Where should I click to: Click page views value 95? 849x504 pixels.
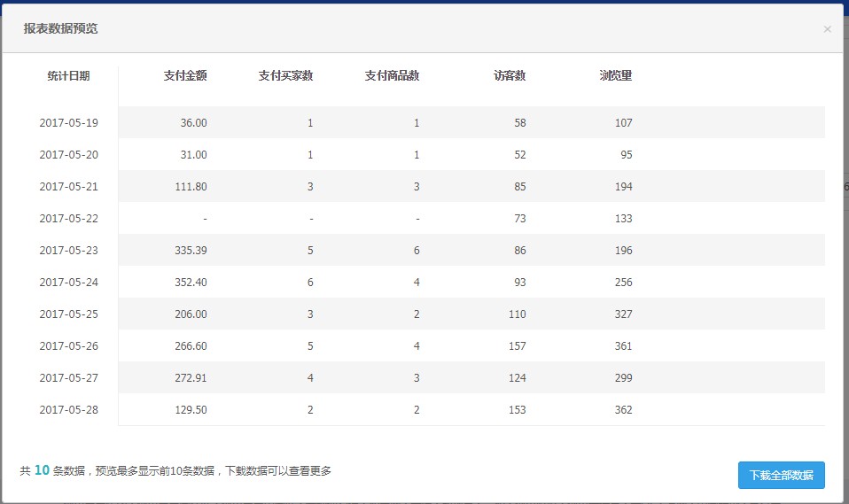pos(626,155)
